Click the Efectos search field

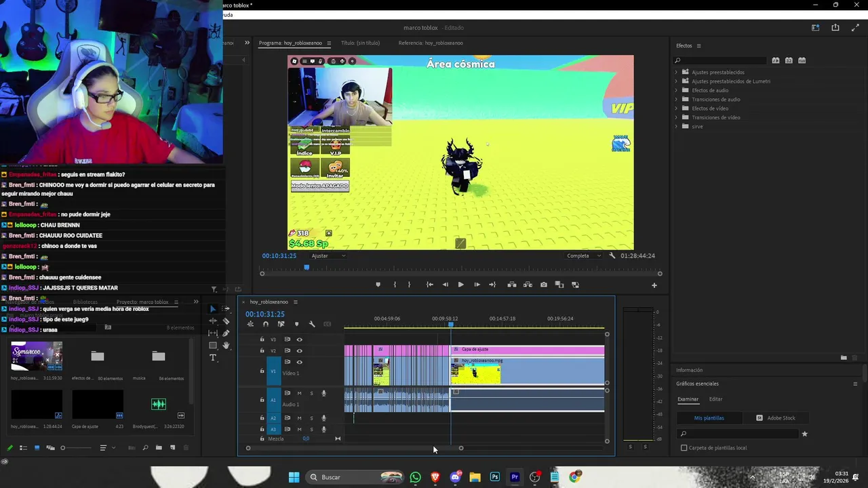click(x=720, y=60)
